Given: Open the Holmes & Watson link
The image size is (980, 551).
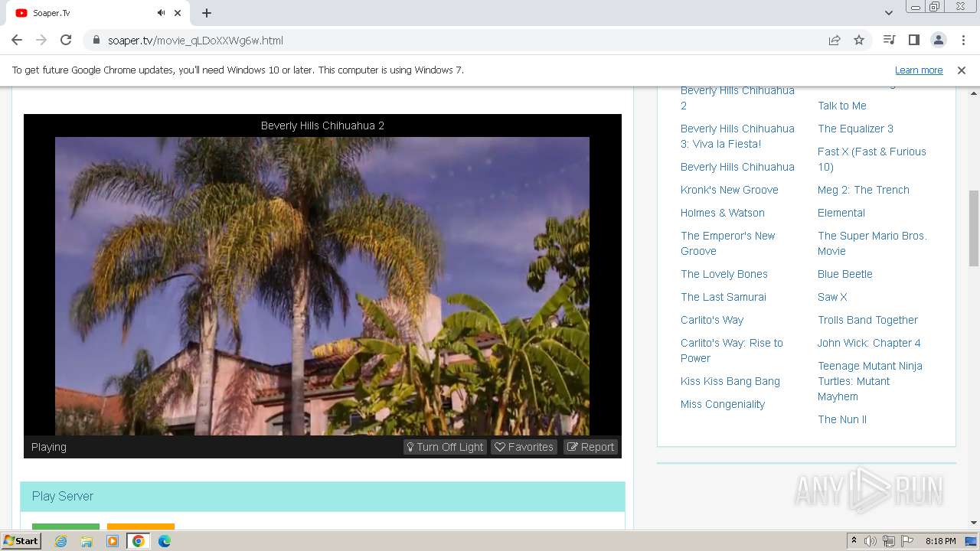Looking at the screenshot, I should 723,213.
